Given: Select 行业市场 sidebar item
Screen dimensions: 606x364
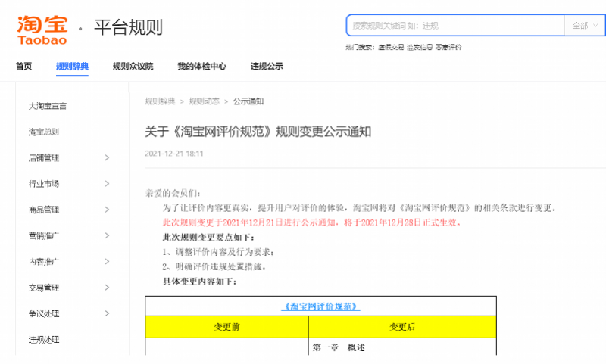Looking at the screenshot, I should coord(44,184).
